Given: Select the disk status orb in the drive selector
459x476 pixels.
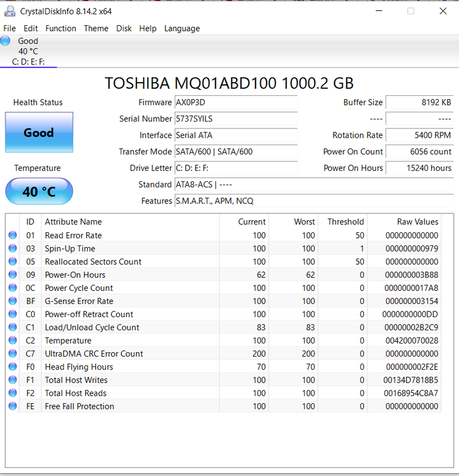Looking at the screenshot, I should [x=5, y=41].
